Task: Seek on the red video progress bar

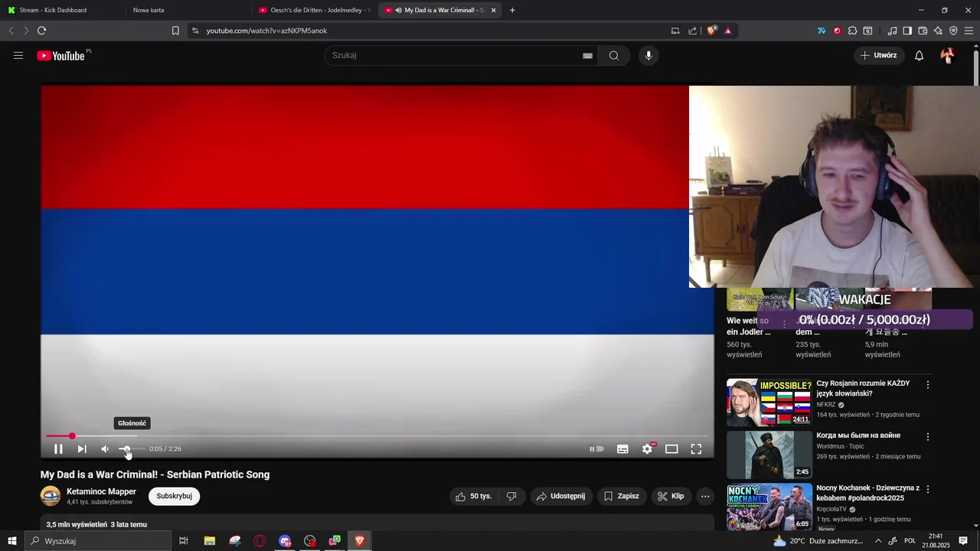Action: pos(377,436)
